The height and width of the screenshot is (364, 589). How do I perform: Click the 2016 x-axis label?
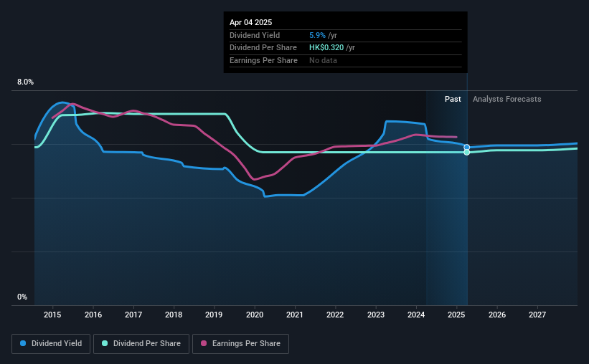93,315
